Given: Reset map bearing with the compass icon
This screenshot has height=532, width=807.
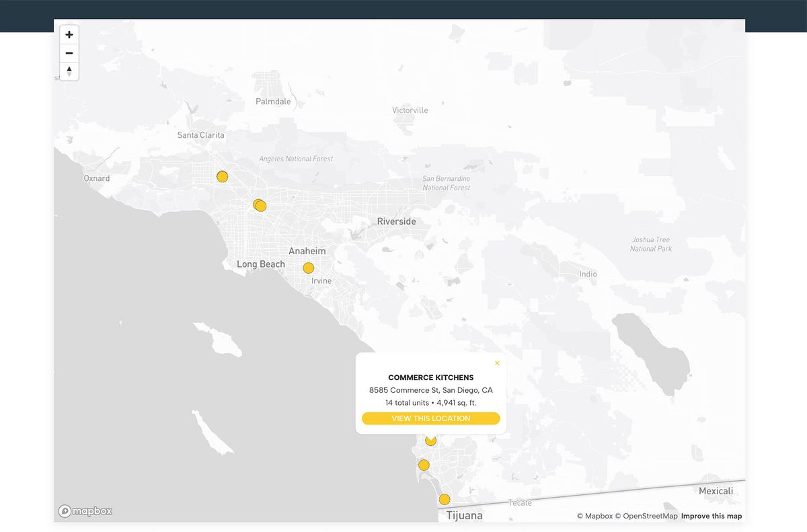Looking at the screenshot, I should point(69,71).
